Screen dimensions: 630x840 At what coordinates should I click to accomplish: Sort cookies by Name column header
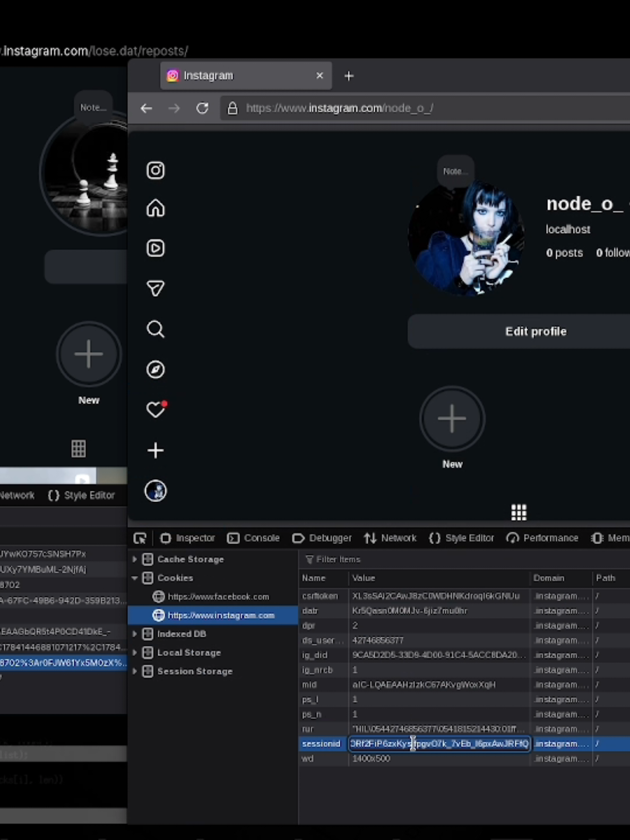click(x=324, y=578)
